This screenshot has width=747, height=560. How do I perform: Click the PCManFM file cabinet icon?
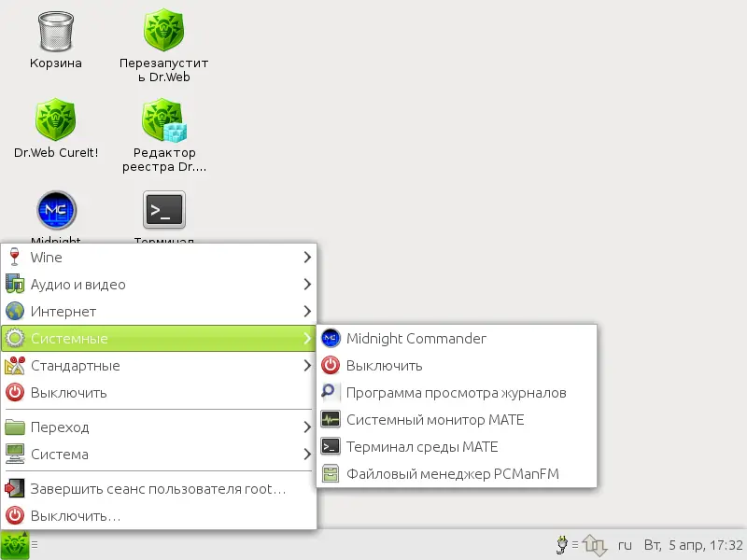coord(331,474)
